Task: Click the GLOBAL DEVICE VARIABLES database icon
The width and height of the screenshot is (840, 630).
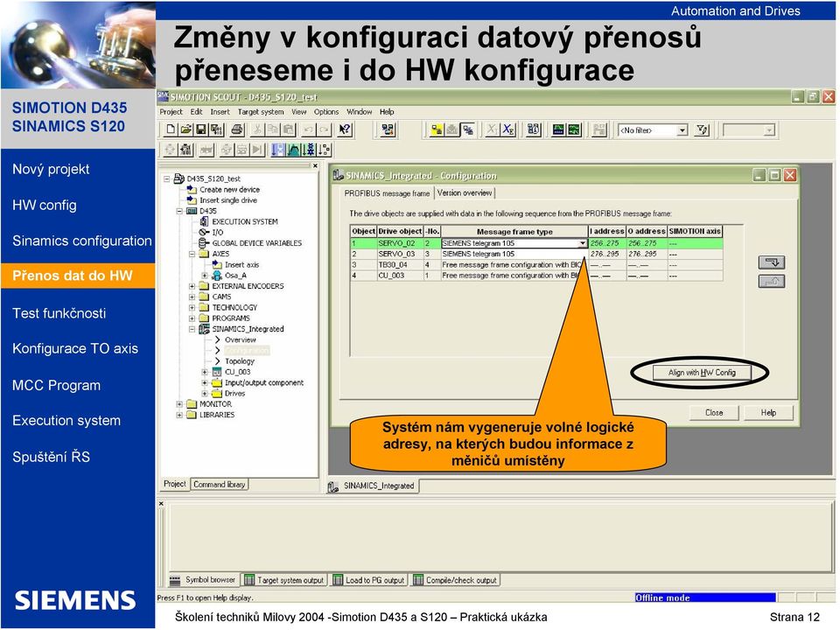Action: click(x=204, y=242)
